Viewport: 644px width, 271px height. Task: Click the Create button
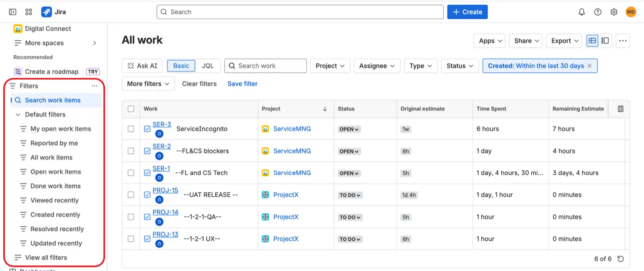click(x=467, y=12)
